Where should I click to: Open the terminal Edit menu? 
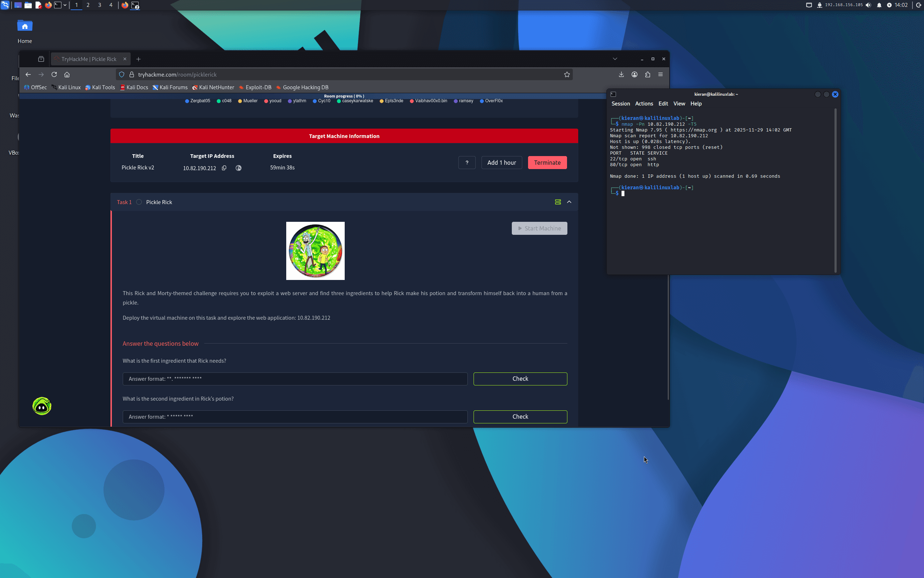[x=663, y=104]
